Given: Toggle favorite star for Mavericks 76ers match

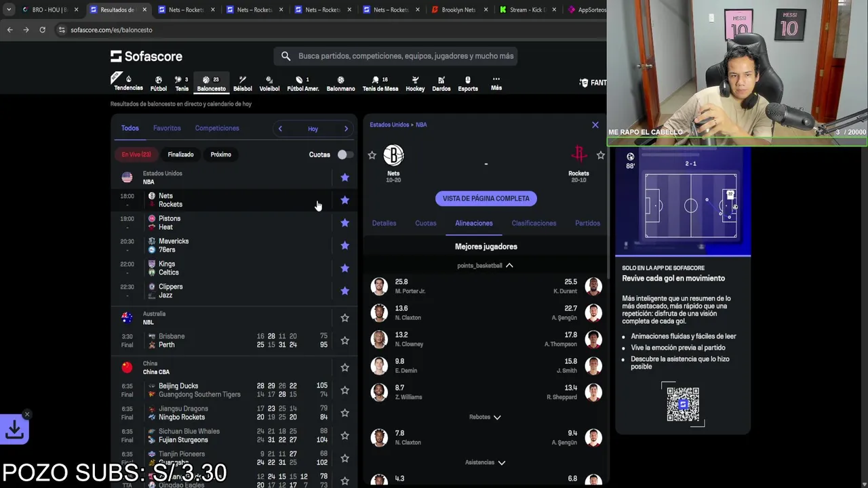Looking at the screenshot, I should coord(344,245).
